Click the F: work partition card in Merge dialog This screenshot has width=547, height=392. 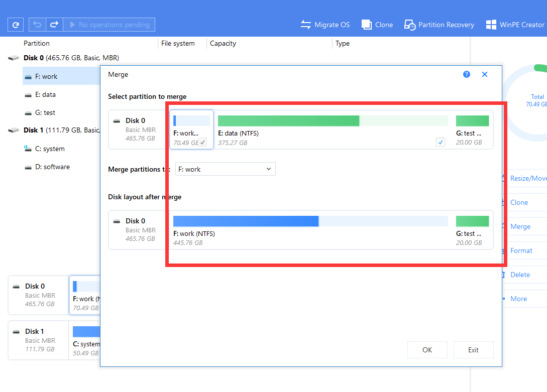191,129
